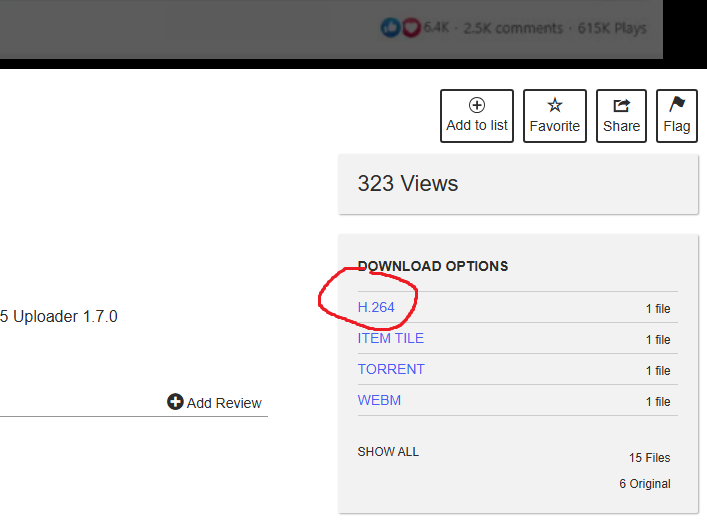Click the share arrow icon
Viewport: 707px width, 520px height.
621,106
